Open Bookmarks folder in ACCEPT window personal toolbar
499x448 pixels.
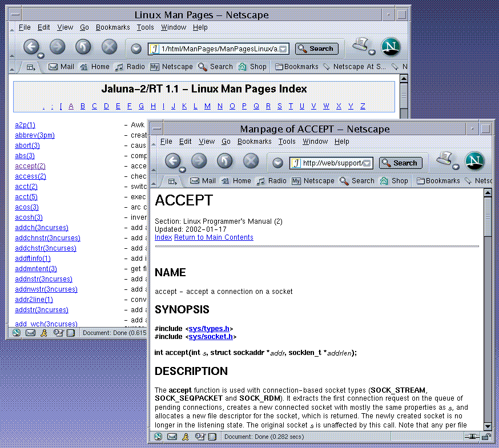tap(438, 181)
